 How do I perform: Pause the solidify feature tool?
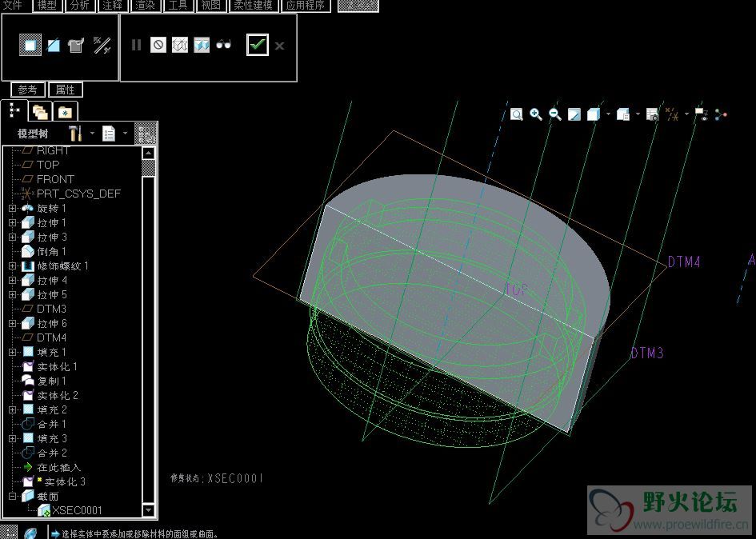(x=137, y=45)
